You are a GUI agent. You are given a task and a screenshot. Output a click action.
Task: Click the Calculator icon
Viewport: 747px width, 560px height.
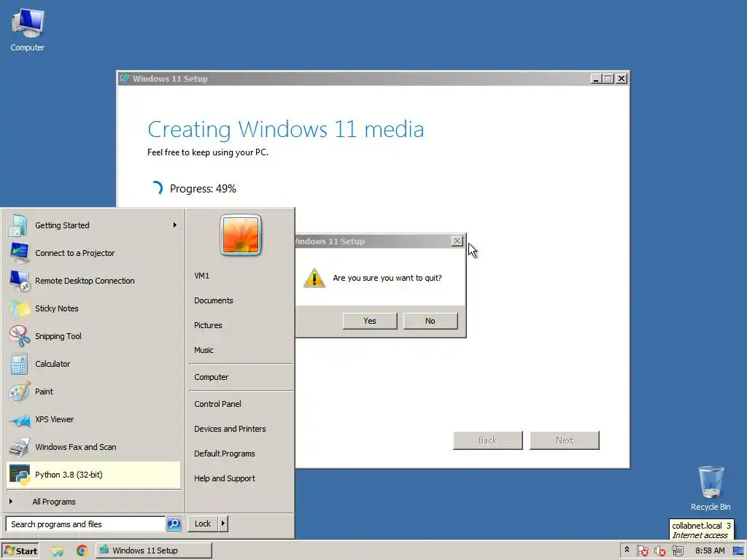(x=19, y=364)
